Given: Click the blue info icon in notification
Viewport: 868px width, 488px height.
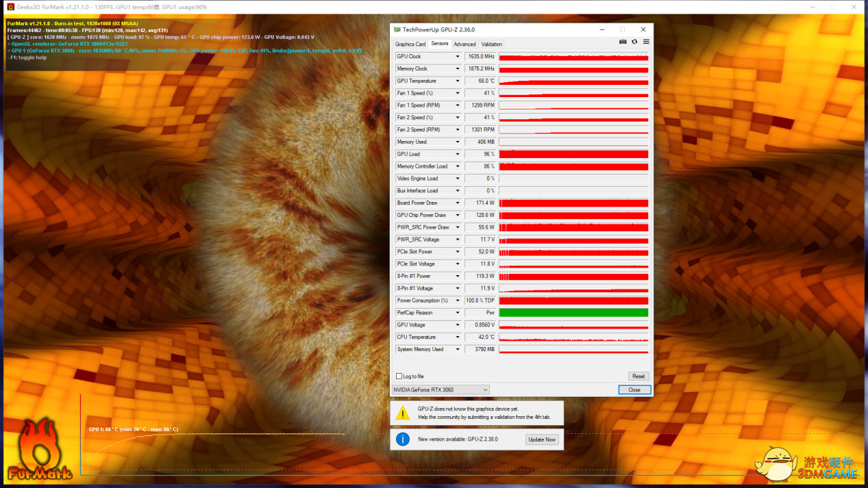Looking at the screenshot, I should click(403, 439).
